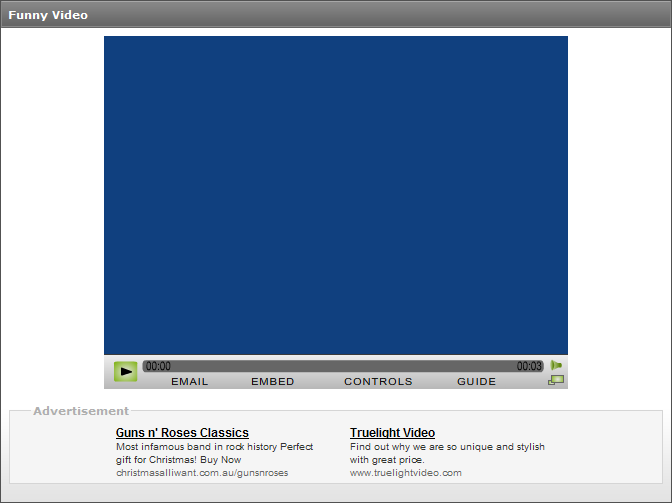
Task: Seek on the gray video progress bar
Action: [x=343, y=366]
